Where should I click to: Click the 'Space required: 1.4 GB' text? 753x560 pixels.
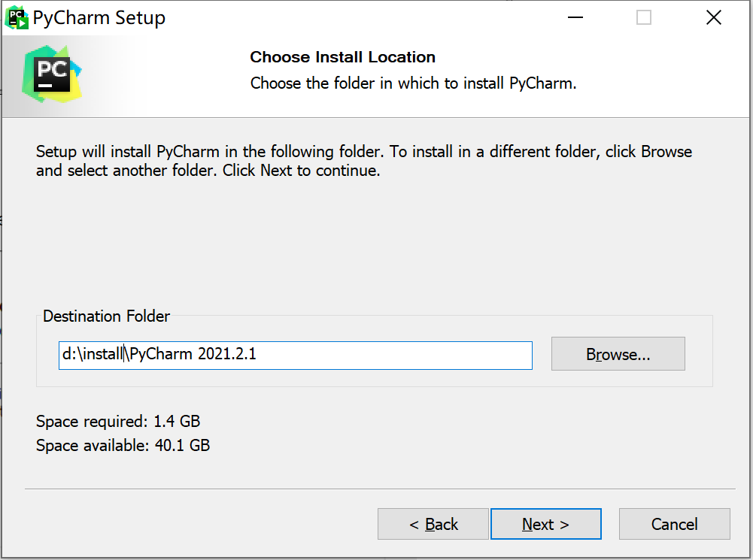(x=118, y=422)
